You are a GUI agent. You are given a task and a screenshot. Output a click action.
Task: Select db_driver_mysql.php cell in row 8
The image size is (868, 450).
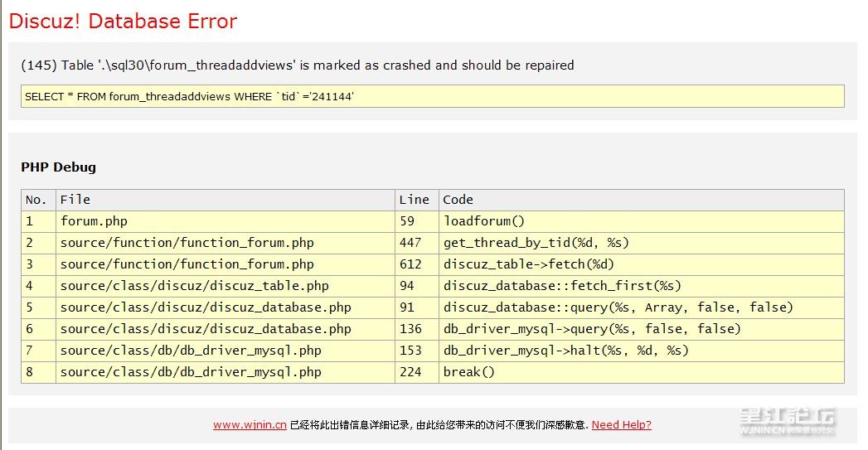tap(225, 372)
